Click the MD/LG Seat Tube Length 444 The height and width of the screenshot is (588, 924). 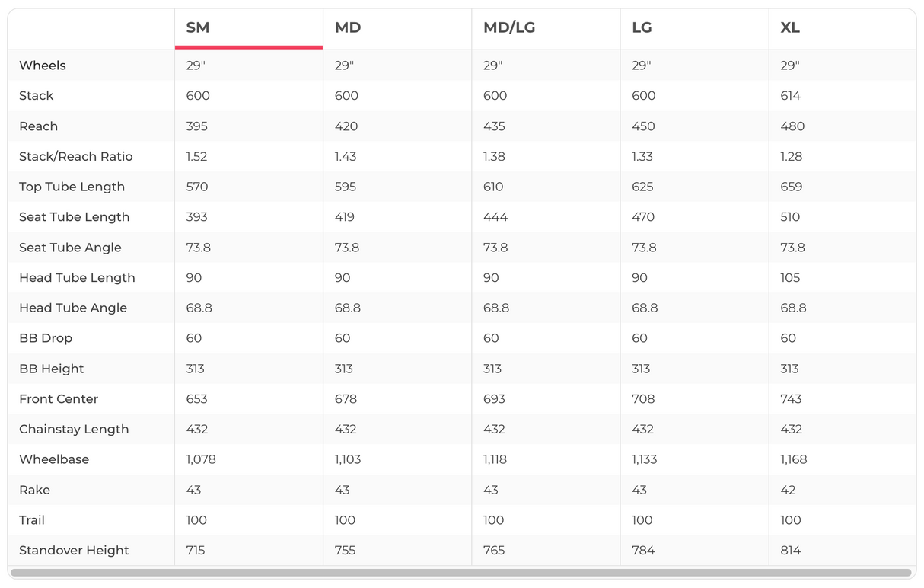point(495,217)
